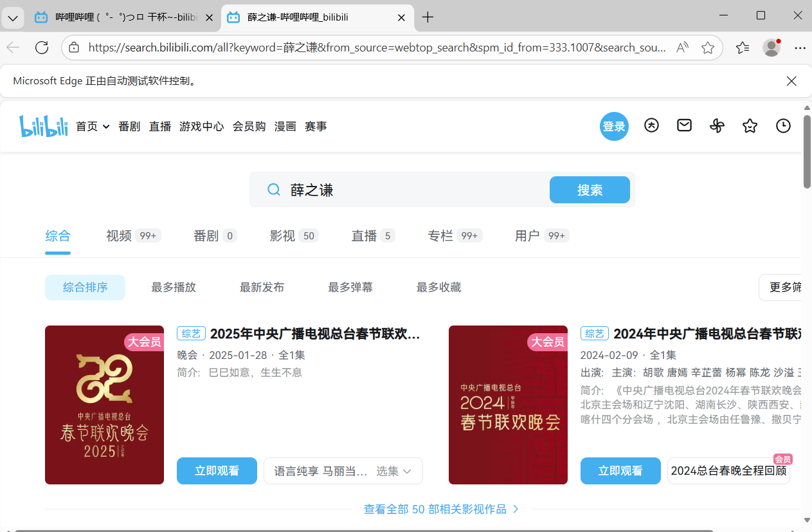The height and width of the screenshot is (532, 812).
Task: Click the 搜索 search button
Action: click(590, 190)
